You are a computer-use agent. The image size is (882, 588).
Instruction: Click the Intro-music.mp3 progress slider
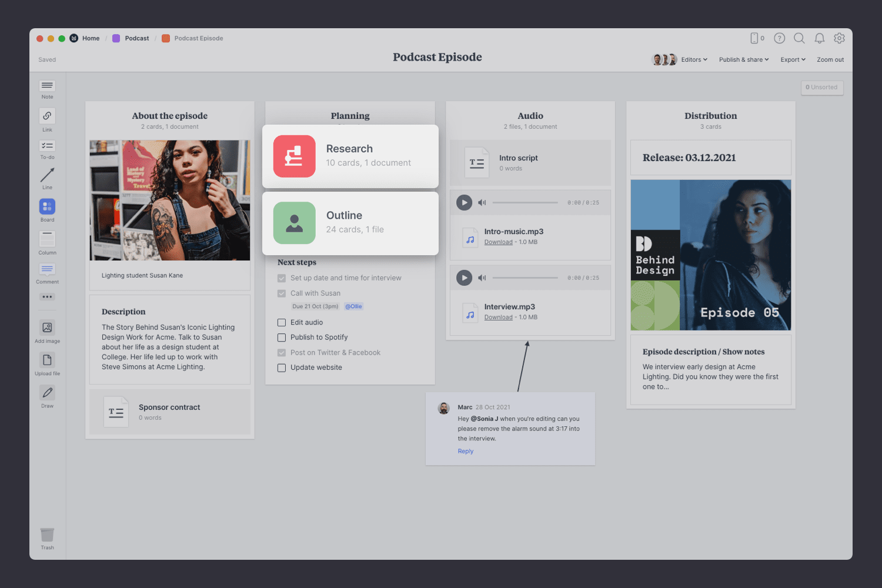[526, 202]
